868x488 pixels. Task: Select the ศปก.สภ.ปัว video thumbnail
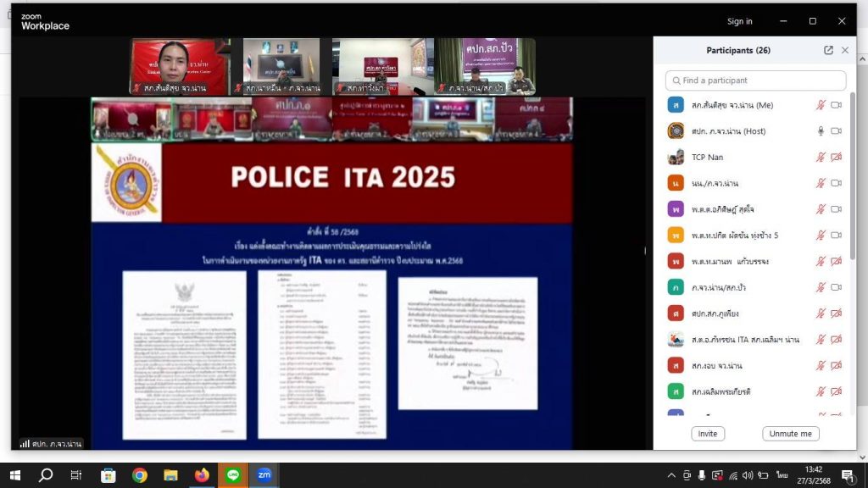487,66
